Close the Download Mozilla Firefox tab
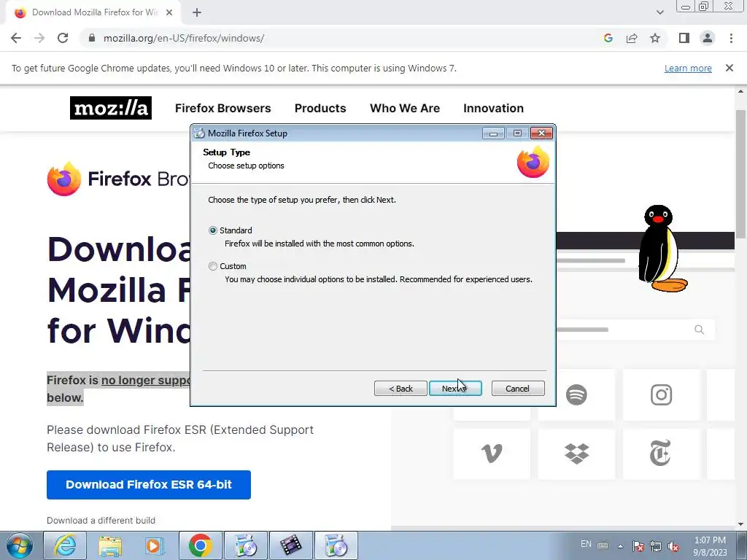The image size is (747, 560). coord(169,13)
